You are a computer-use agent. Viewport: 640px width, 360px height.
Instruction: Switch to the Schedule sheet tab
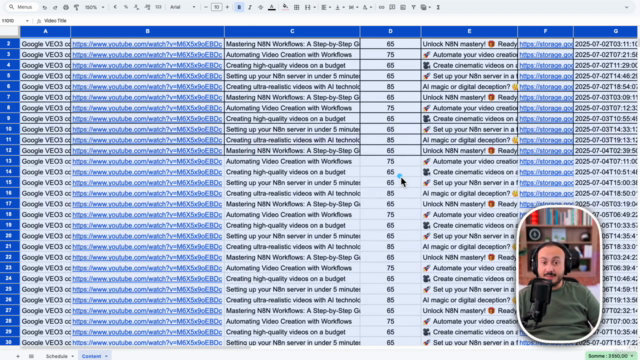click(57, 356)
